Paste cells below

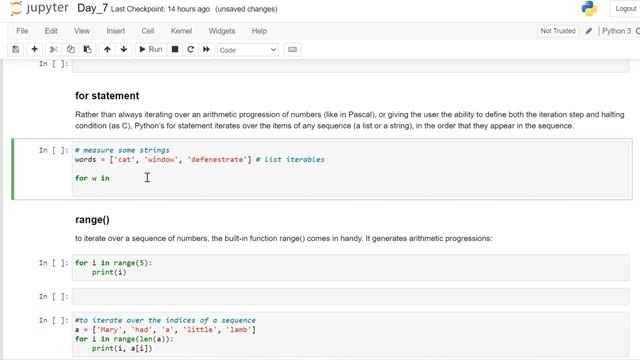coord(87,49)
